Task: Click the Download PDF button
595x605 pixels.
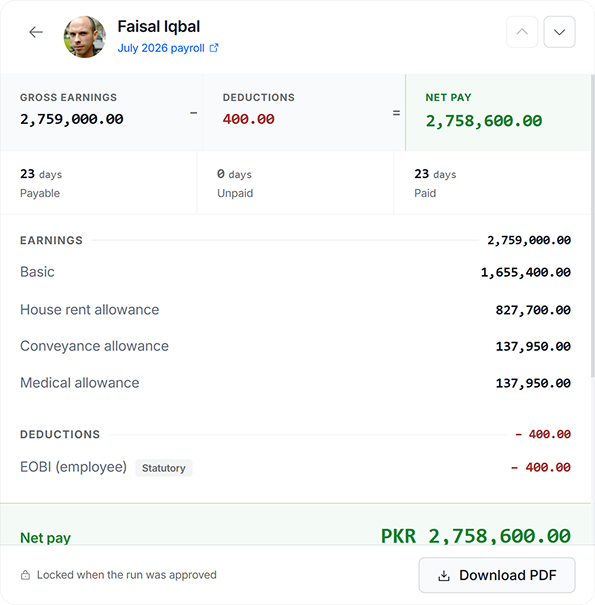Action: pos(497,575)
